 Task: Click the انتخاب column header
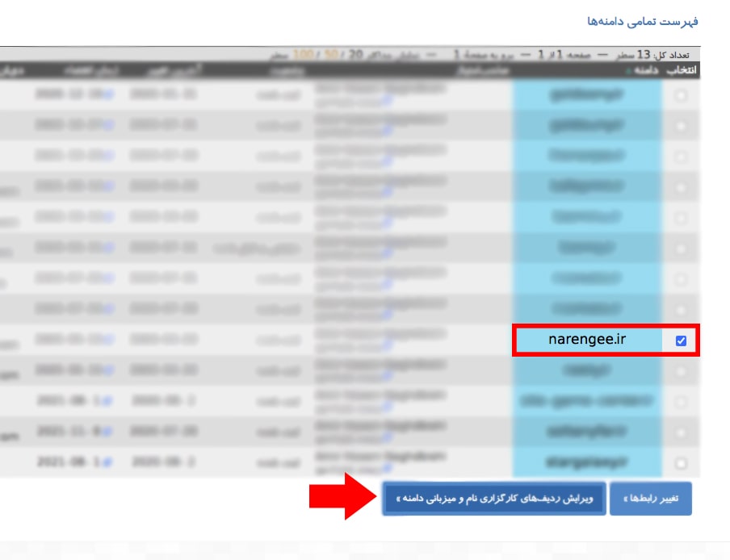coord(682,71)
